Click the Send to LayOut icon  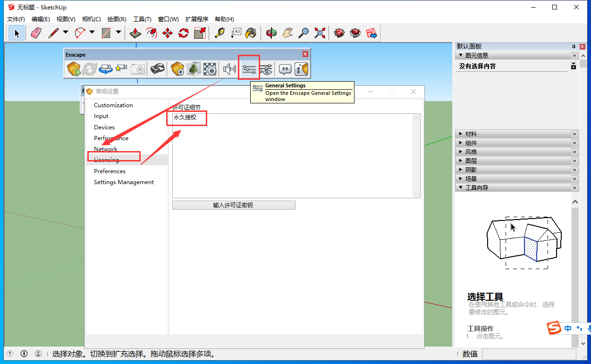point(371,33)
